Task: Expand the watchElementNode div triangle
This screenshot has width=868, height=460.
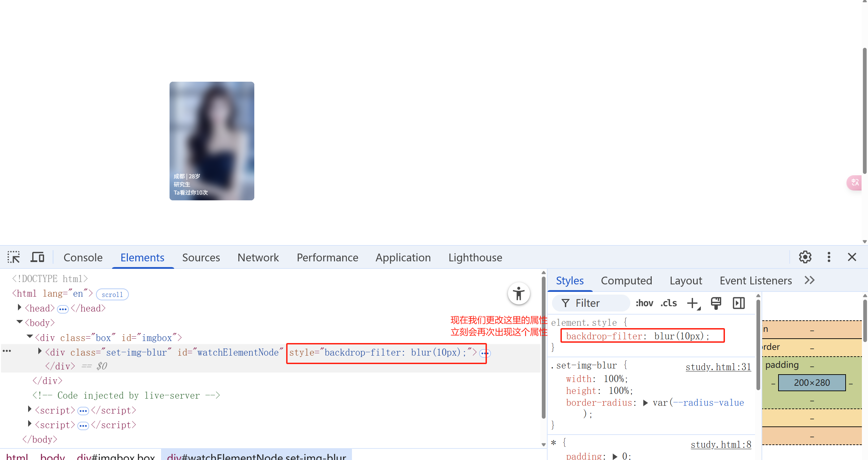Action: [40, 352]
